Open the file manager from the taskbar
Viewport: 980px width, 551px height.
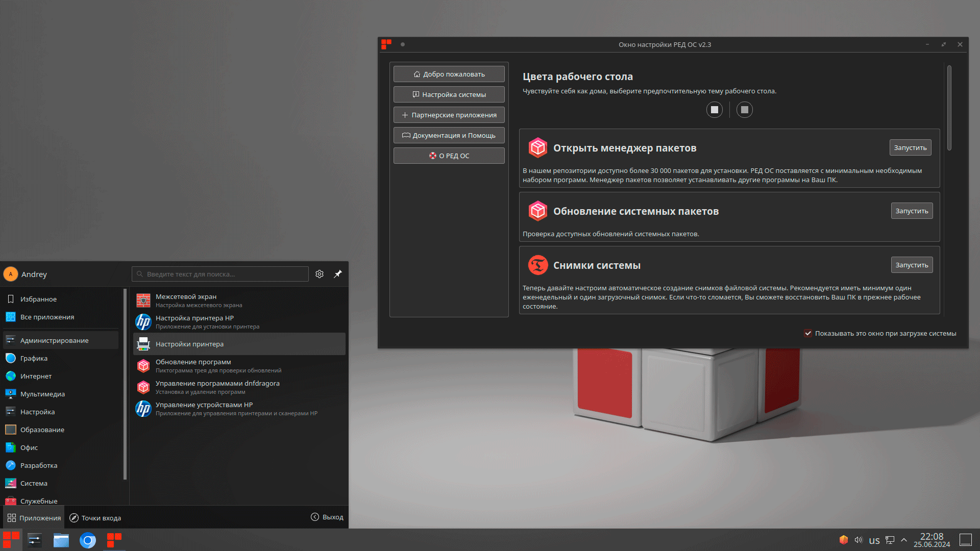pyautogui.click(x=61, y=540)
